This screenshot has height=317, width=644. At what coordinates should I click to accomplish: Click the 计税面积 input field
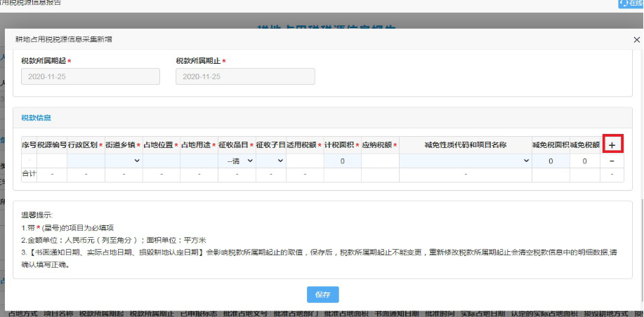tap(342, 161)
